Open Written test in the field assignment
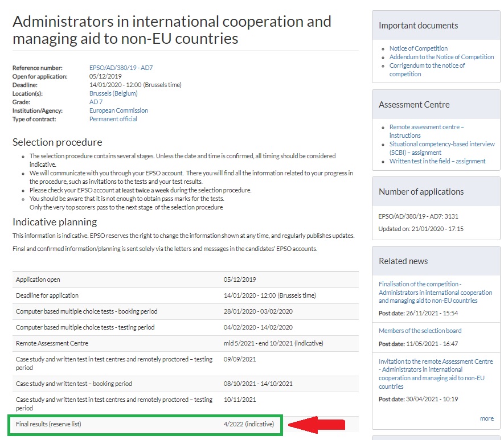This screenshot has width=504, height=440. (437, 161)
